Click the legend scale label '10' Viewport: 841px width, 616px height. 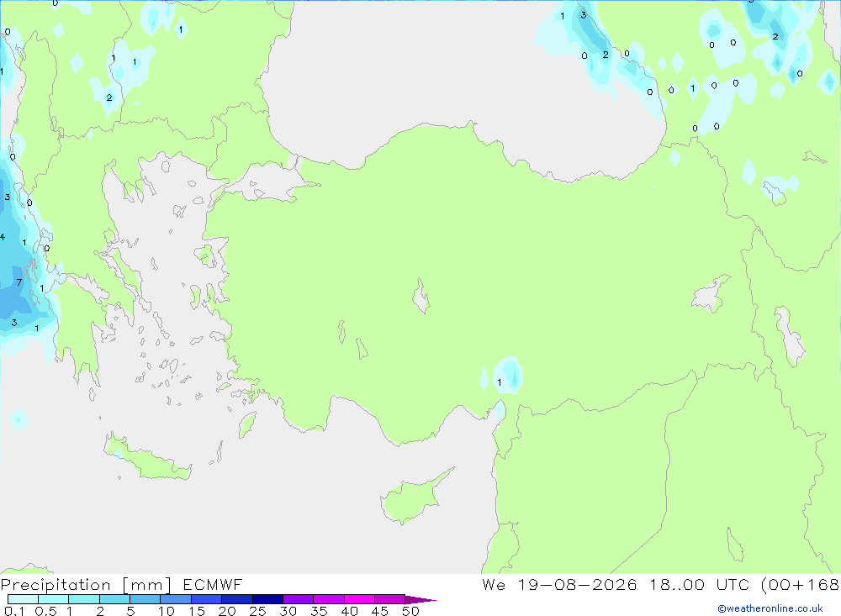point(167,611)
